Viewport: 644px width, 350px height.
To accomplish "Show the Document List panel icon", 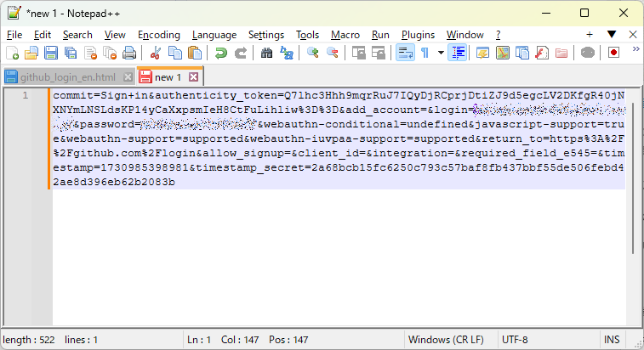I will tap(522, 53).
